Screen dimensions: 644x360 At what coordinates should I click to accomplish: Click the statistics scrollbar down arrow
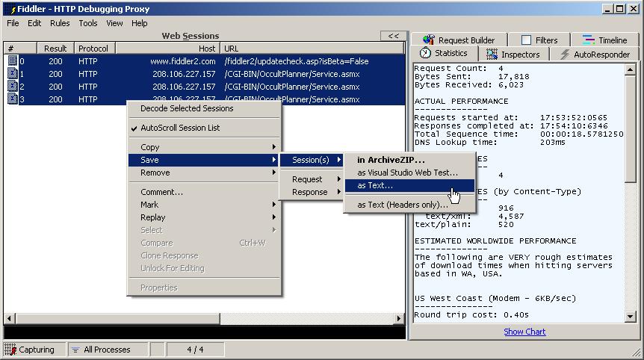pyautogui.click(x=630, y=316)
